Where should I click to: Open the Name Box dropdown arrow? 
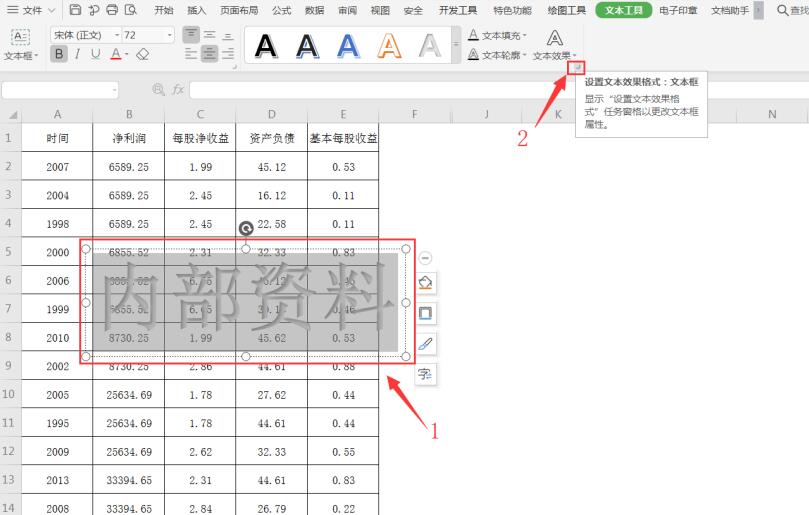pos(114,90)
